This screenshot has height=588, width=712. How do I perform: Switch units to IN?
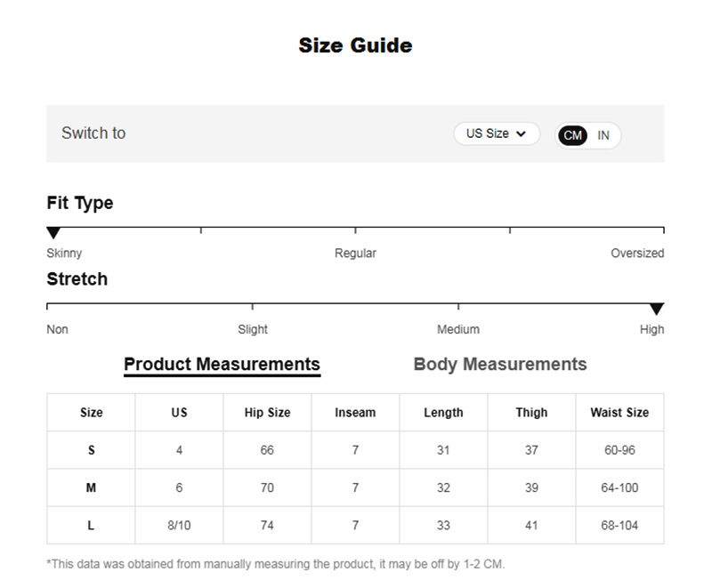603,135
